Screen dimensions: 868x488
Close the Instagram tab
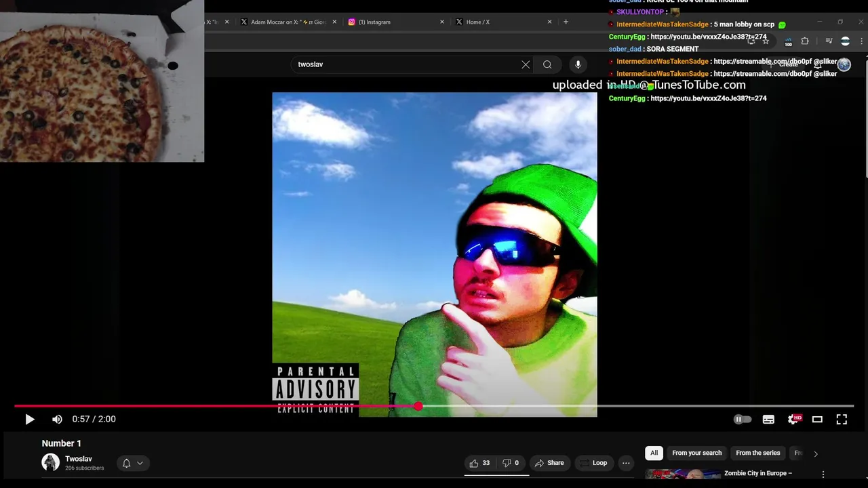coord(442,22)
